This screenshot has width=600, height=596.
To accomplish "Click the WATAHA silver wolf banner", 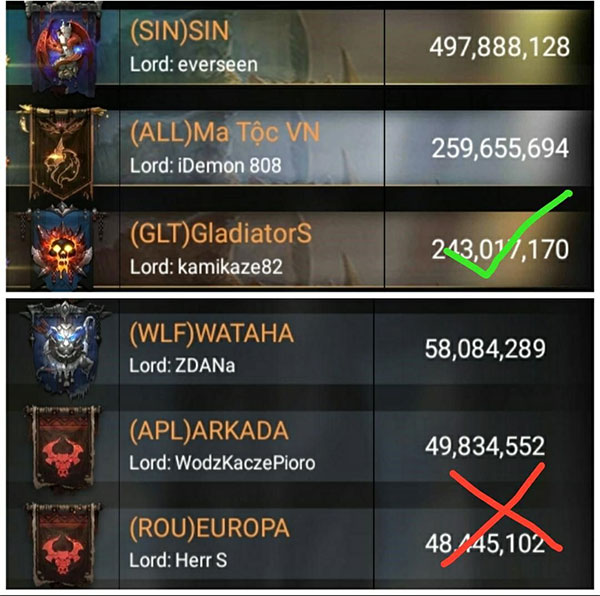I will 66,347.
